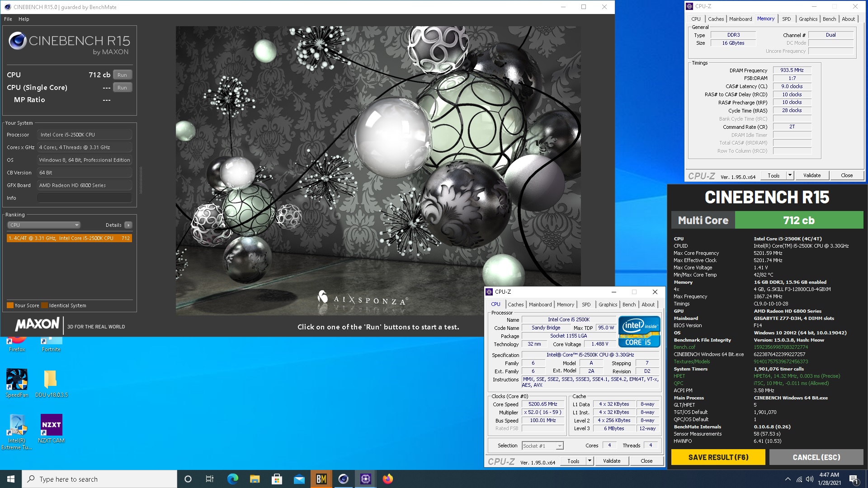Click Validate in the lower CPU-Z window
Viewport: 868px width, 488px height.
(612, 461)
